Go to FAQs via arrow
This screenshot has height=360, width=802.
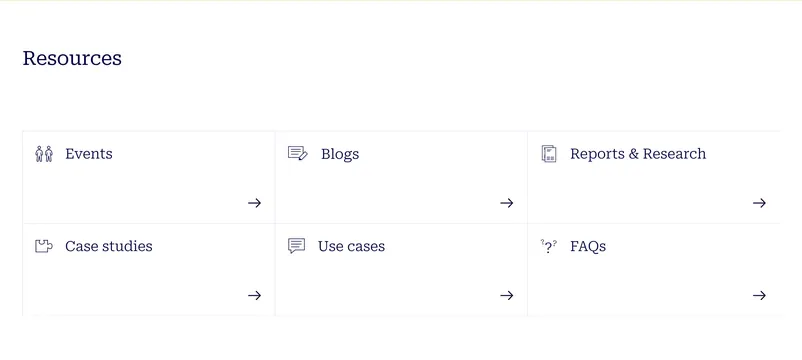coord(759,295)
